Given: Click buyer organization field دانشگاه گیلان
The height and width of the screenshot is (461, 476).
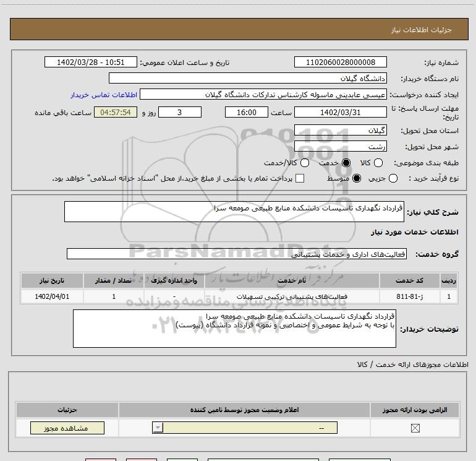Looking at the screenshot, I should (248, 78).
